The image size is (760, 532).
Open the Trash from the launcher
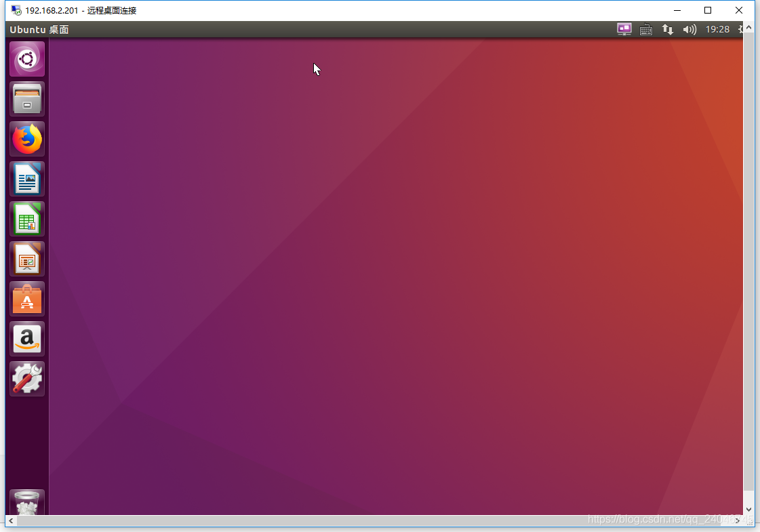27,502
